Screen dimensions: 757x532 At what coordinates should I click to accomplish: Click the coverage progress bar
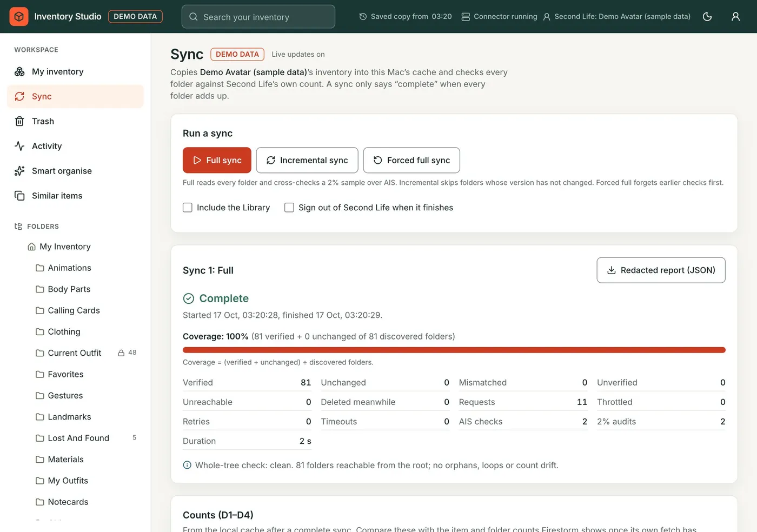(454, 350)
